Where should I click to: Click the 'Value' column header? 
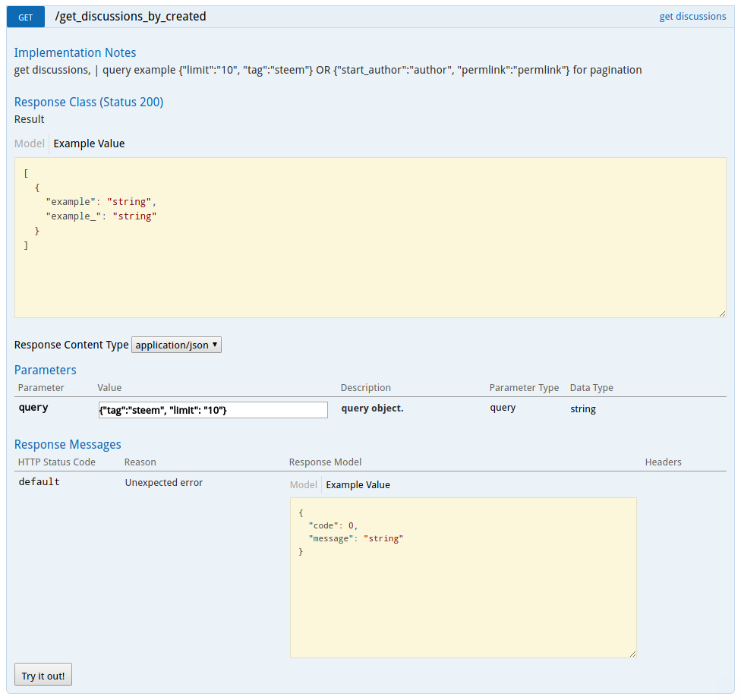pyautogui.click(x=109, y=387)
